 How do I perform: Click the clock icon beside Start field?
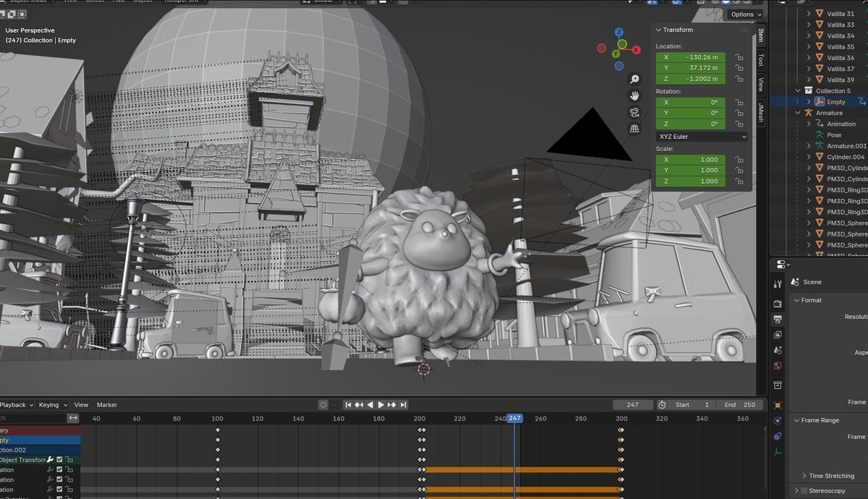click(662, 405)
